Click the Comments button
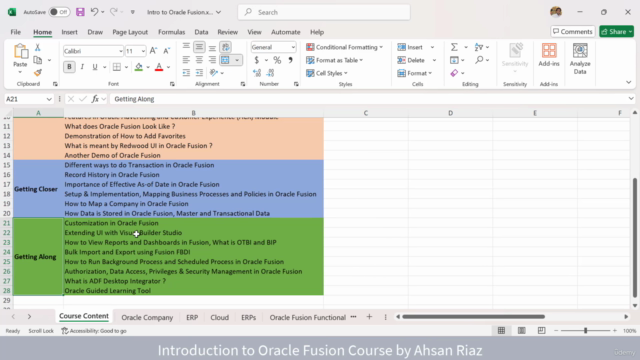The height and width of the screenshot is (360, 640). click(573, 31)
